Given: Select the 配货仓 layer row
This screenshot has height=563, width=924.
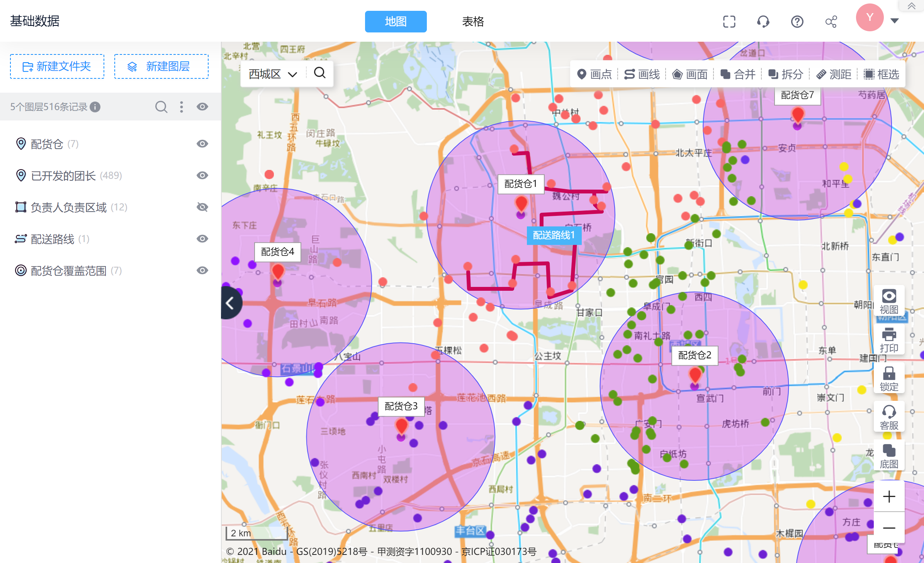Looking at the screenshot, I should click(110, 144).
